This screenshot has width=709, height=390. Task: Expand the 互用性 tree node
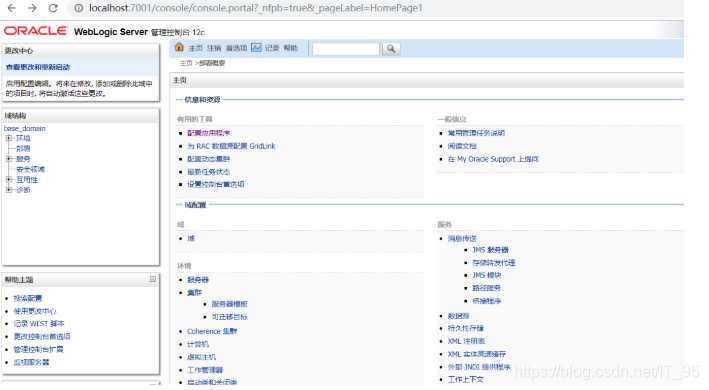9,179
